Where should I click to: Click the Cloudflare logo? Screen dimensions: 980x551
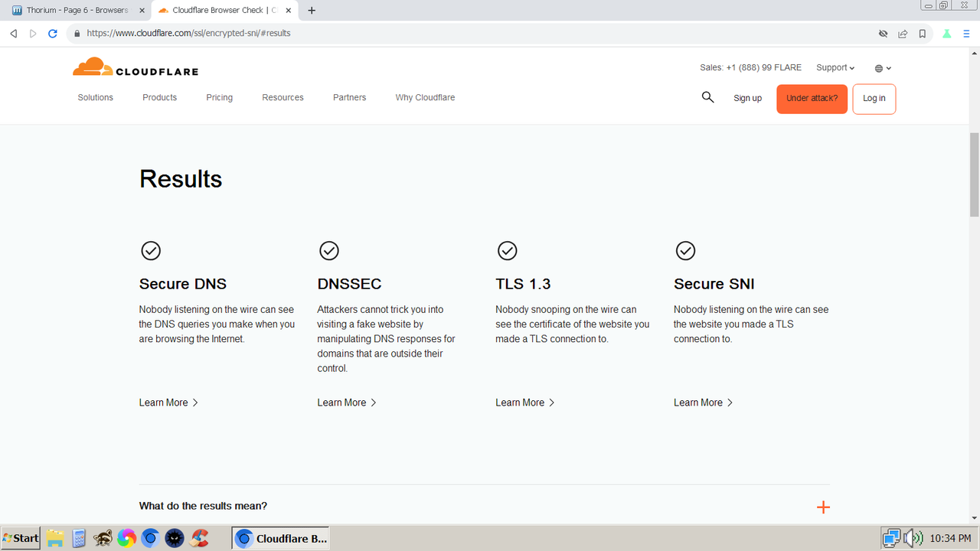136,67
